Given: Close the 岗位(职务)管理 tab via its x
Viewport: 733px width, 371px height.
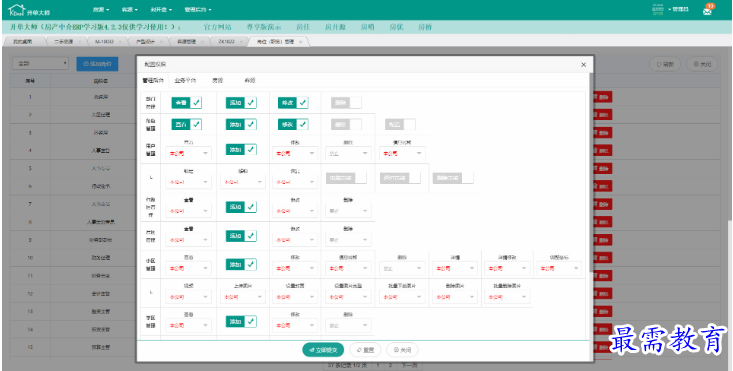Looking at the screenshot, I should (x=301, y=42).
